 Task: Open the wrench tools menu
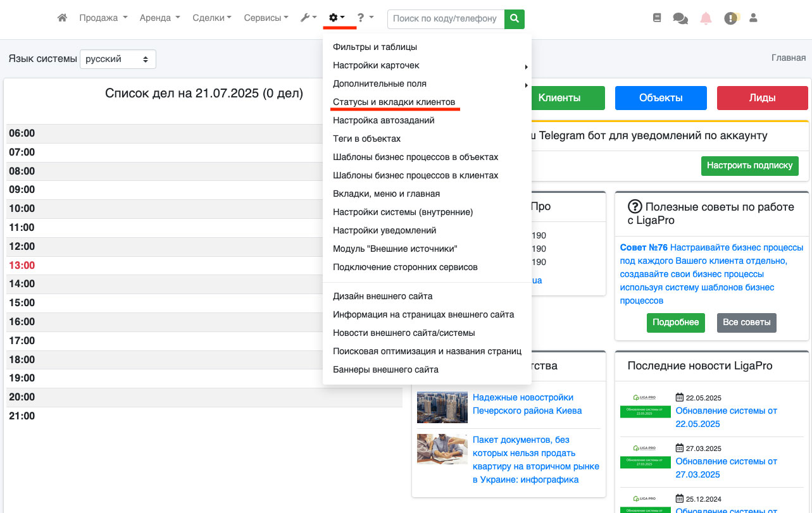(x=308, y=18)
